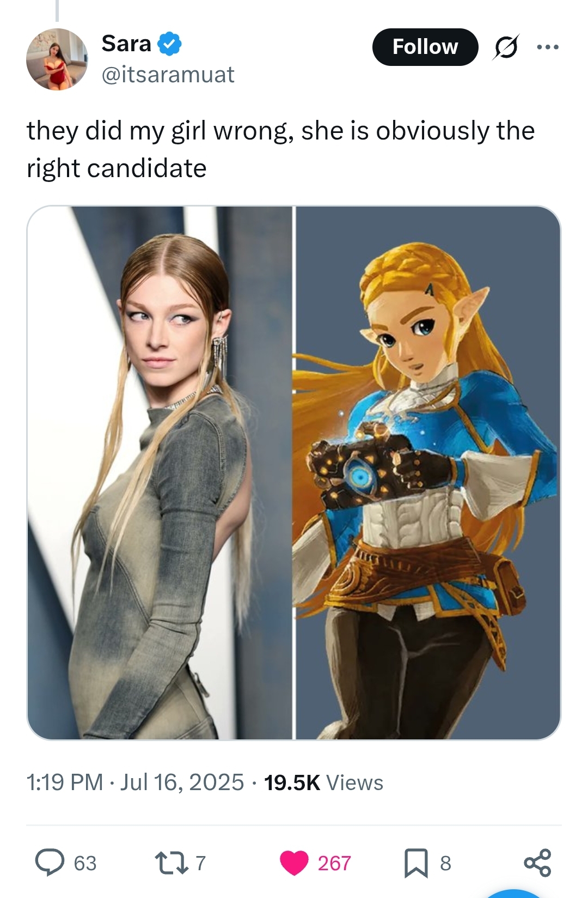588x898 pixels.
Task: Click the 267 likes count
Action: pos(334,863)
